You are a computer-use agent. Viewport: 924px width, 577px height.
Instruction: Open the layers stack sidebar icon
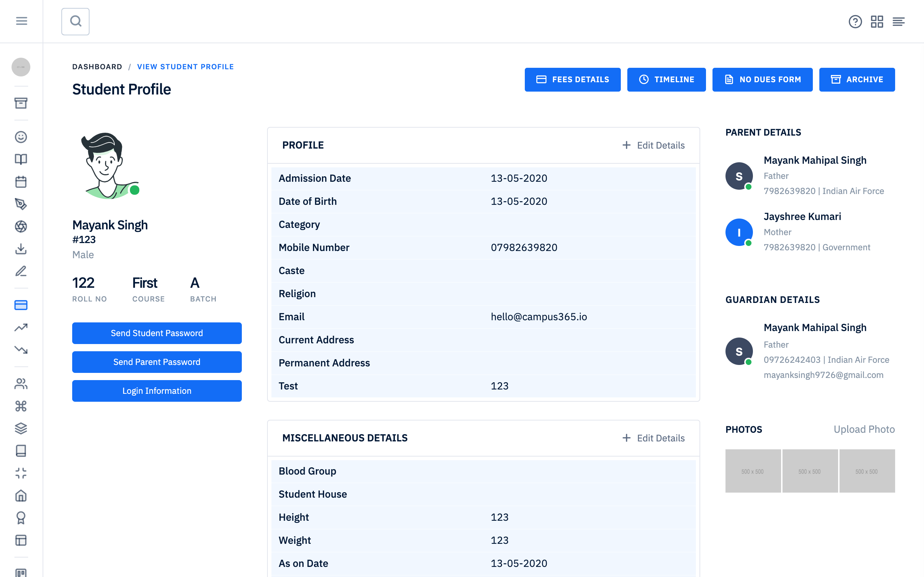(21, 428)
